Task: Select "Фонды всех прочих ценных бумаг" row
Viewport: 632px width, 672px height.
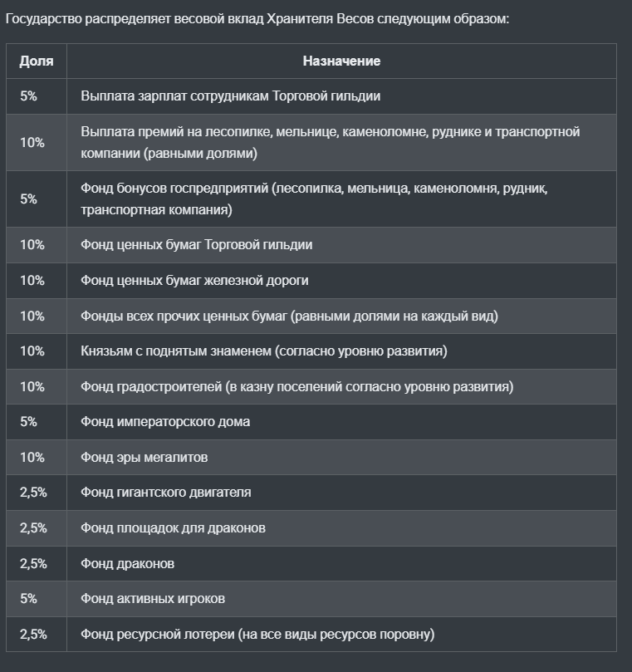Action: coord(289,316)
